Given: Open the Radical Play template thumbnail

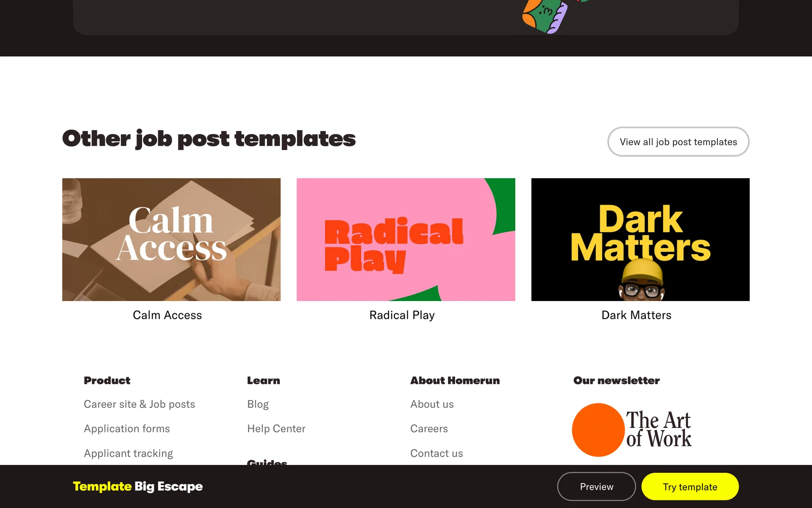Looking at the screenshot, I should coord(406,239).
